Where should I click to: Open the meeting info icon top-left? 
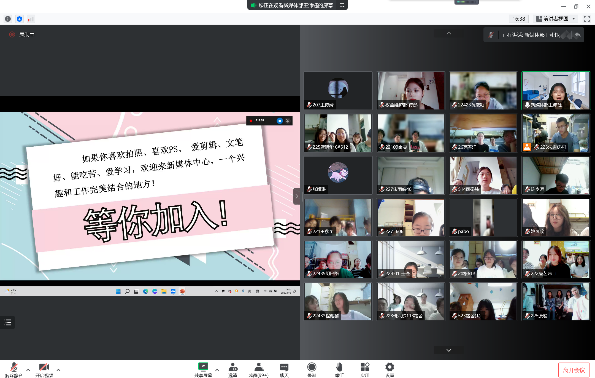(8, 19)
